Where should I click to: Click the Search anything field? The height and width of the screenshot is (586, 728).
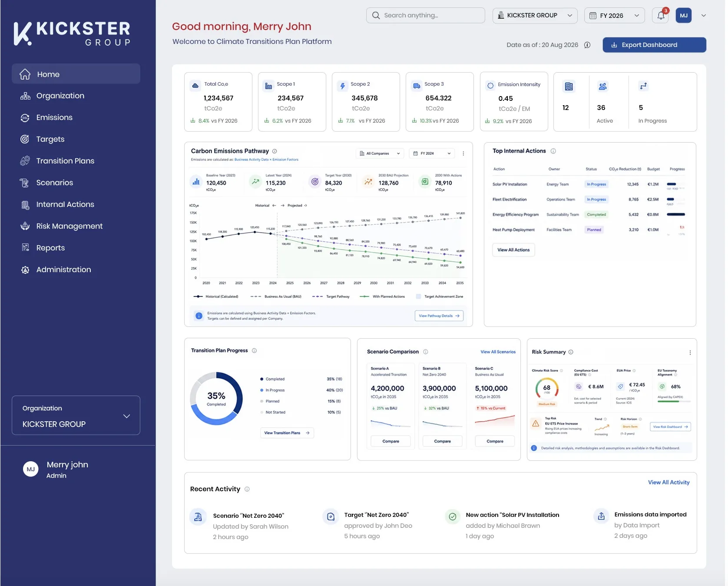[x=425, y=15]
